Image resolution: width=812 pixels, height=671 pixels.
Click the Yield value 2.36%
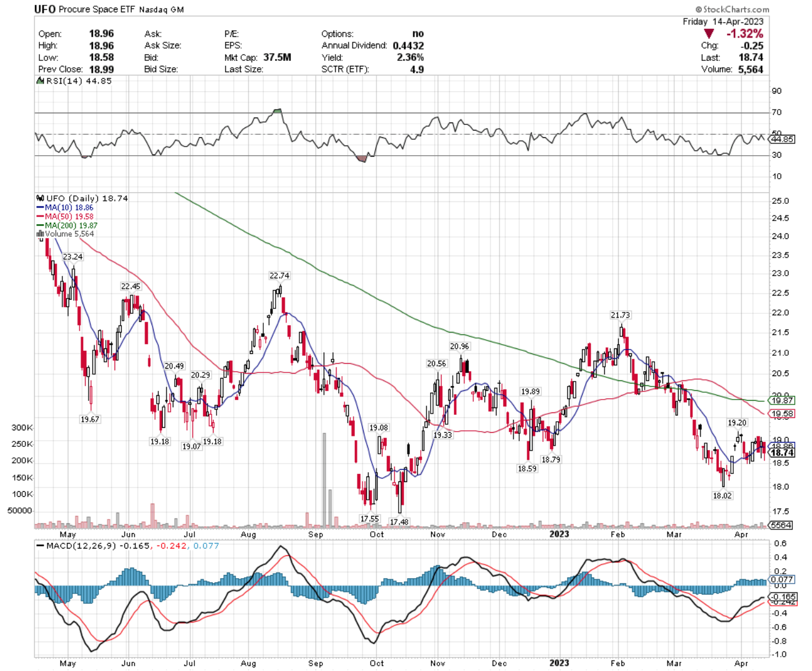click(x=410, y=57)
